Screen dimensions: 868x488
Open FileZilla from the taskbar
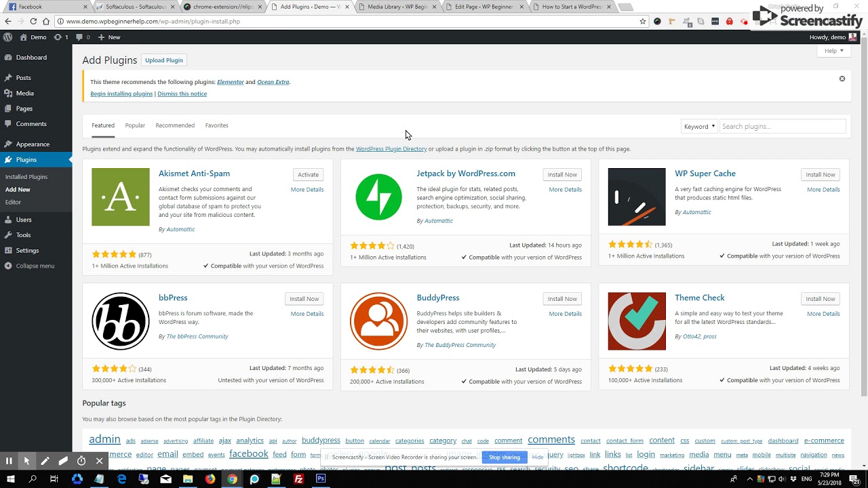[x=298, y=479]
